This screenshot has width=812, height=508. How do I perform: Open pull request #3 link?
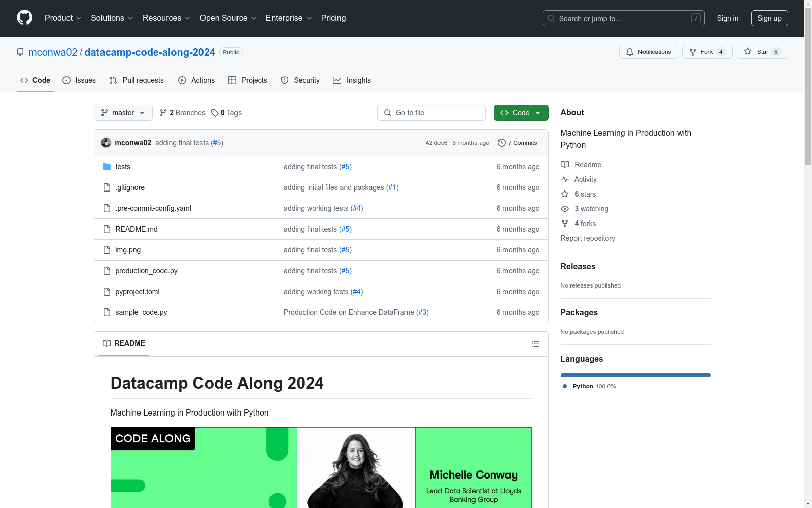coord(422,312)
